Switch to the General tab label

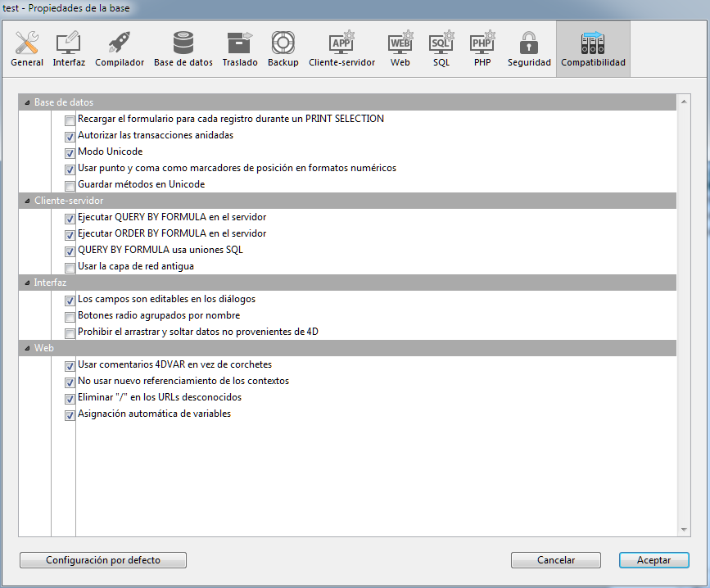point(27,62)
